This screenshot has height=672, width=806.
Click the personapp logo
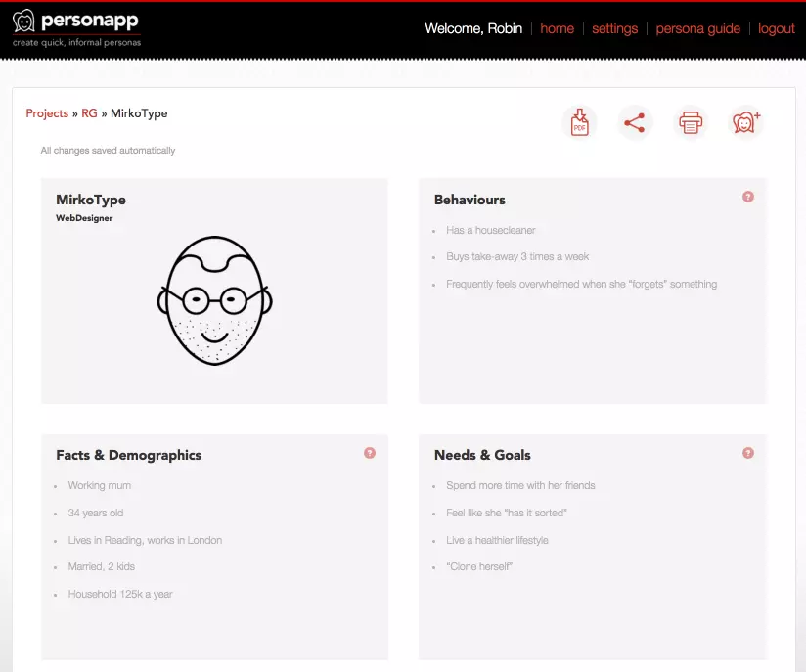point(76,27)
